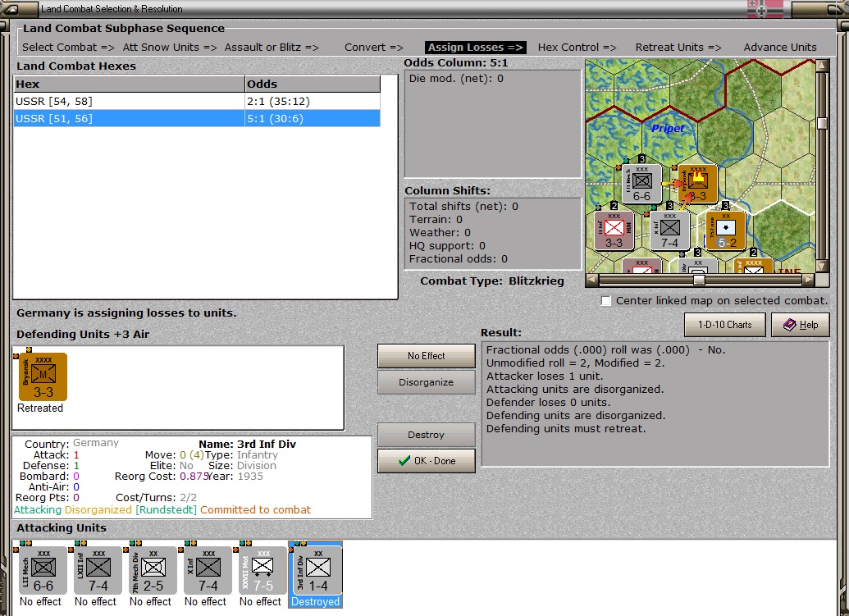Click the minimap vertical scrollbar thumb
Image resolution: width=849 pixels, height=616 pixels.
click(x=822, y=123)
